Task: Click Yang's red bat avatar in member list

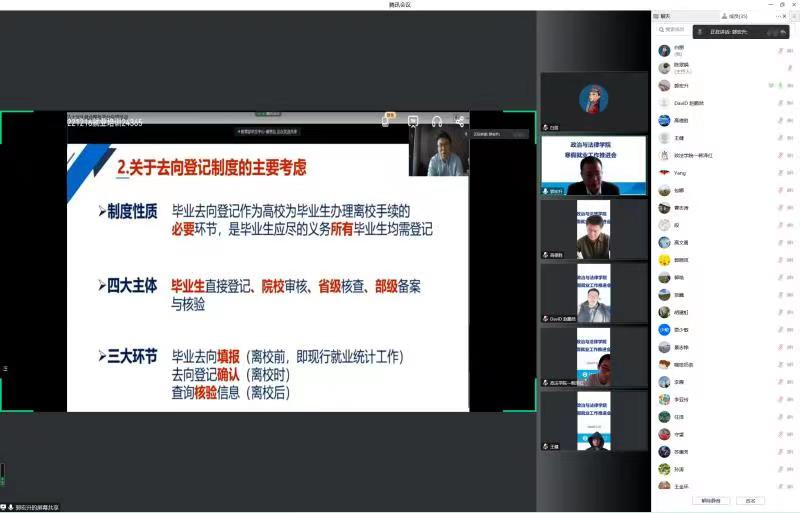Action: [x=664, y=172]
